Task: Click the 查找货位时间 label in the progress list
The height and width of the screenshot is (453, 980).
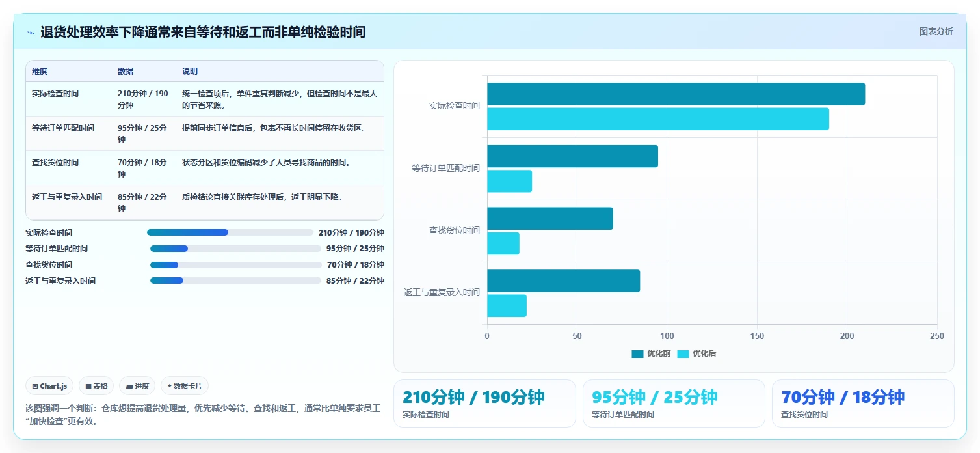Action: (49, 265)
